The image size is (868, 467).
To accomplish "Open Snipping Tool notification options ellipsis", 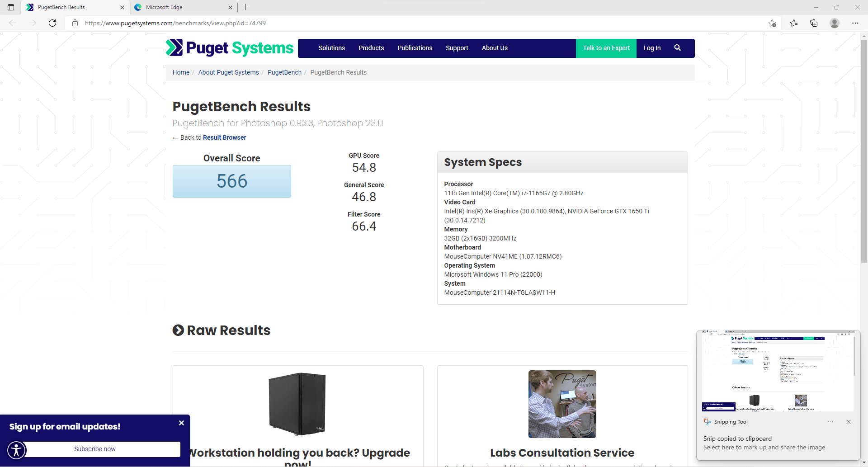I will [830, 422].
